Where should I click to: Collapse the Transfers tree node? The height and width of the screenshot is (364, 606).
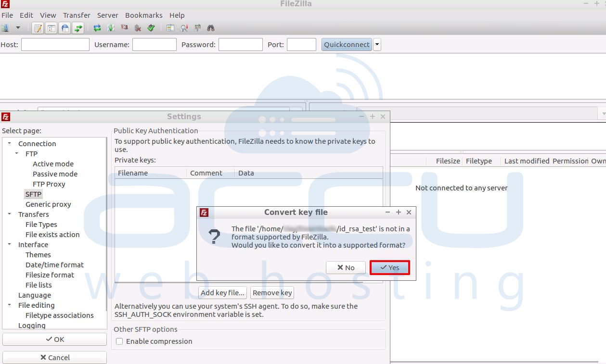coord(9,214)
